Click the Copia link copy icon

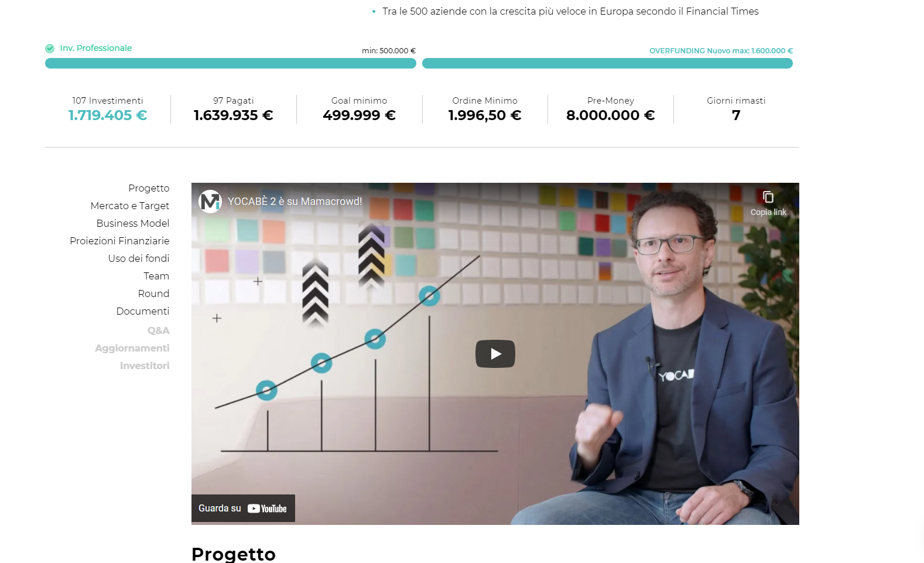pos(768,197)
